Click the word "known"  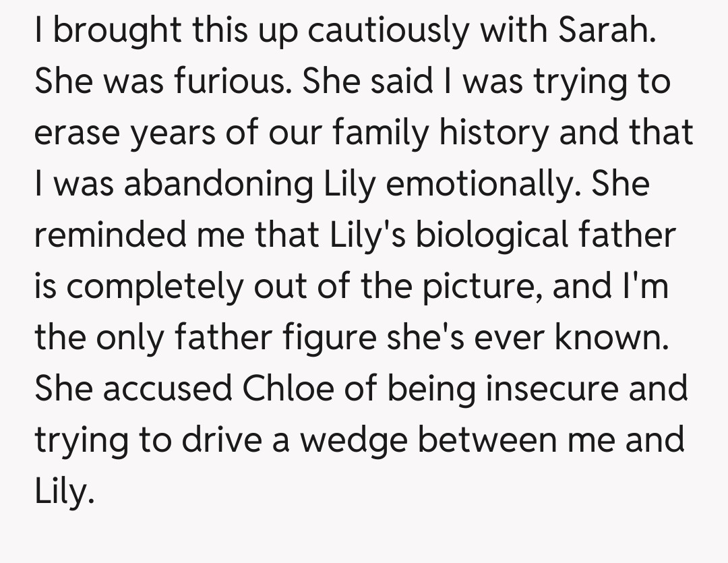coord(611,338)
